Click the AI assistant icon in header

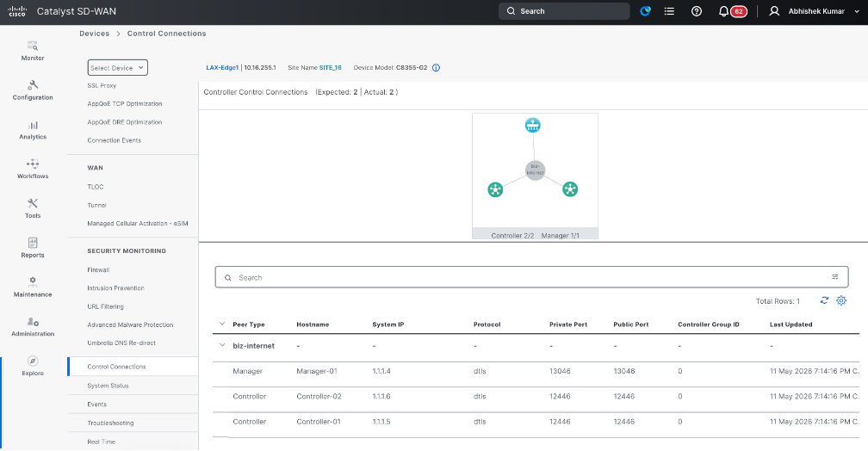645,11
